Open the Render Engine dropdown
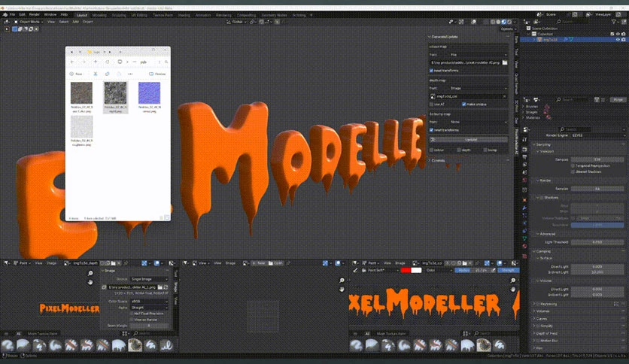This screenshot has width=629, height=364. coord(597,135)
